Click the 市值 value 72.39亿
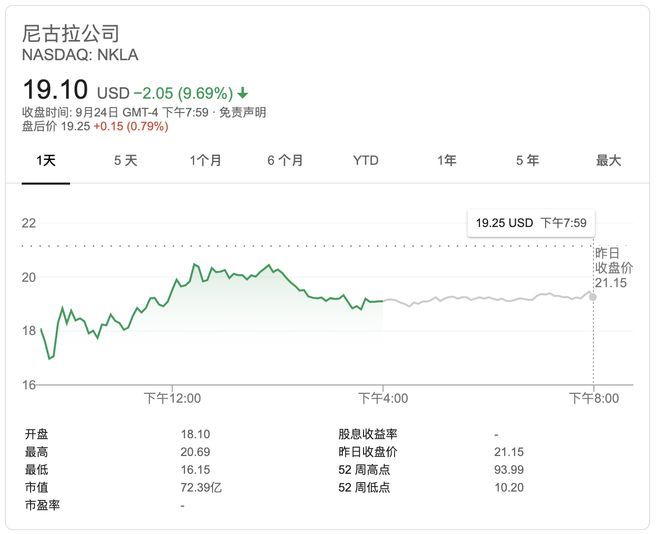 [201, 487]
